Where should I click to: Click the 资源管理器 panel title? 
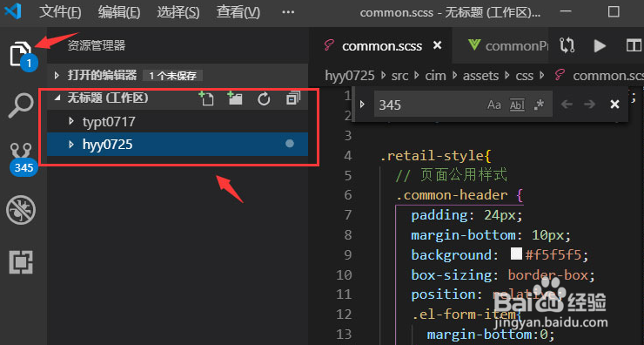(x=96, y=45)
